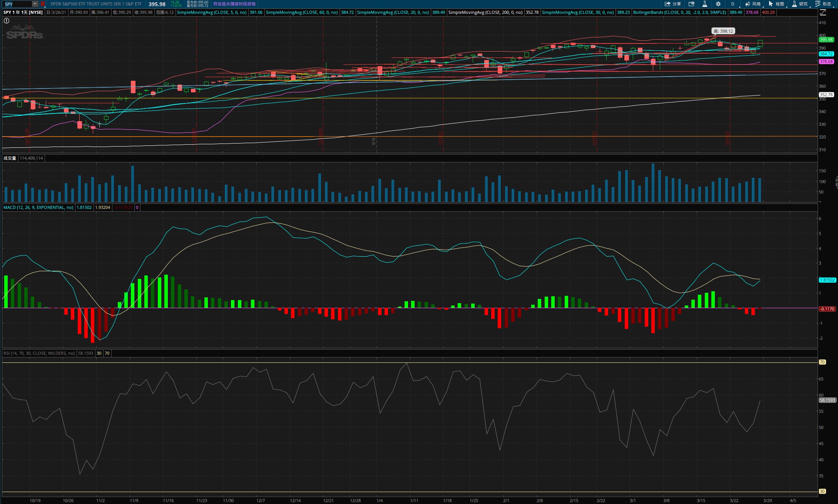Click volume value 114,409,114
Screen dimensions: 838x504
(32, 158)
